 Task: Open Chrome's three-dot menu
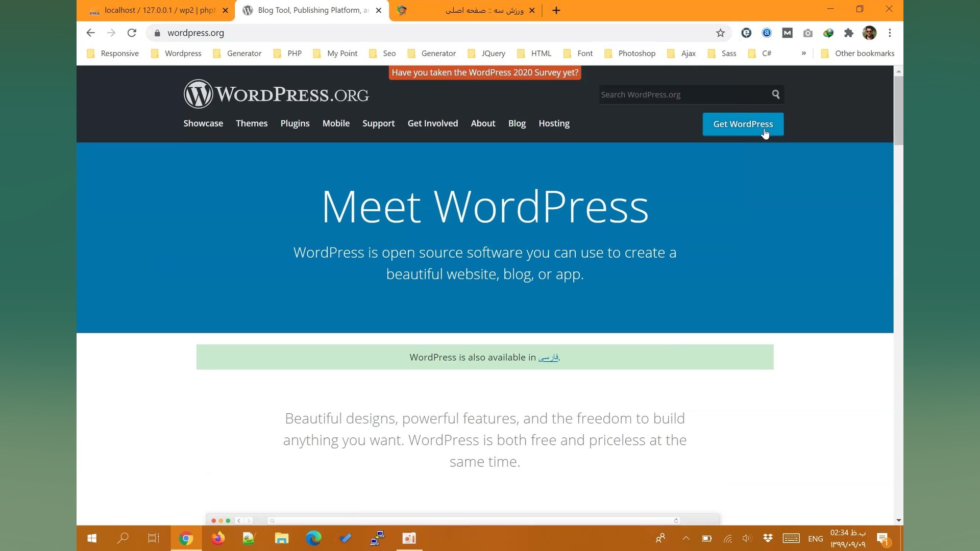pos(890,33)
